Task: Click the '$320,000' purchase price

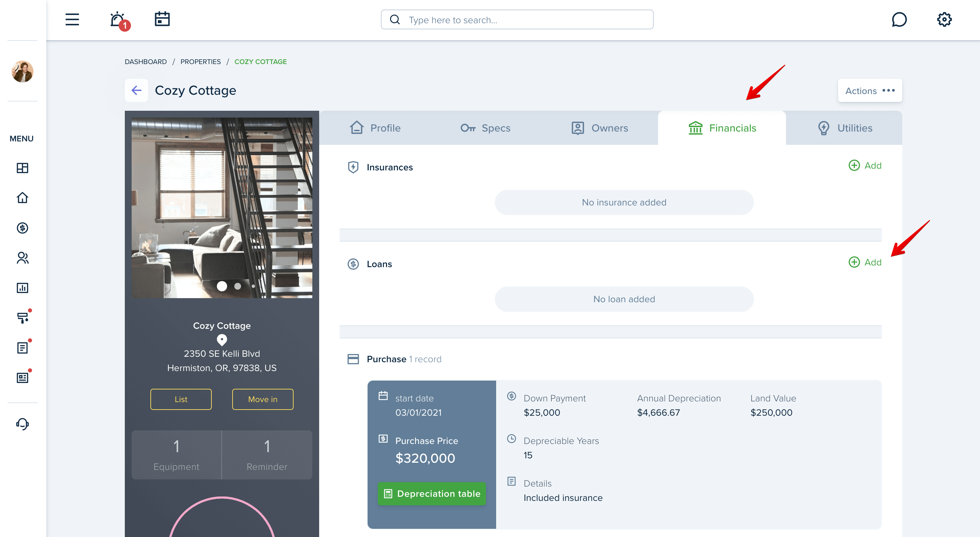Action: click(x=425, y=458)
